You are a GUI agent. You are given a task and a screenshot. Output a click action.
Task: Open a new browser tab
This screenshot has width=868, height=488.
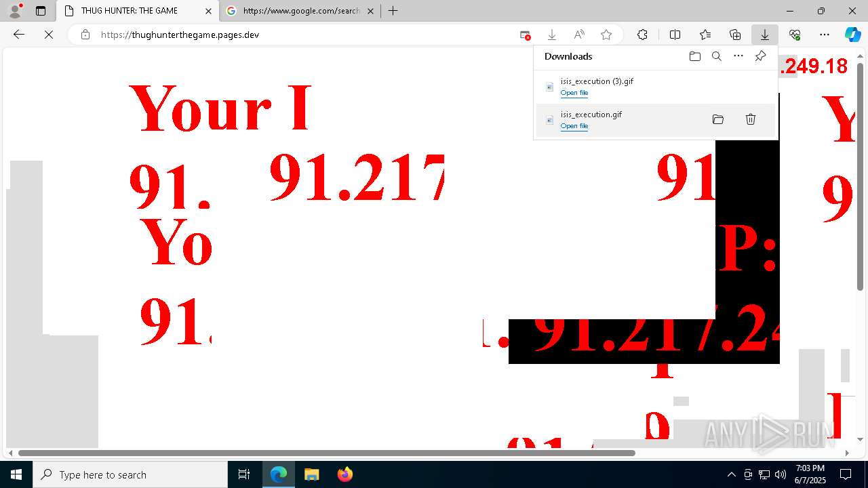pos(393,11)
